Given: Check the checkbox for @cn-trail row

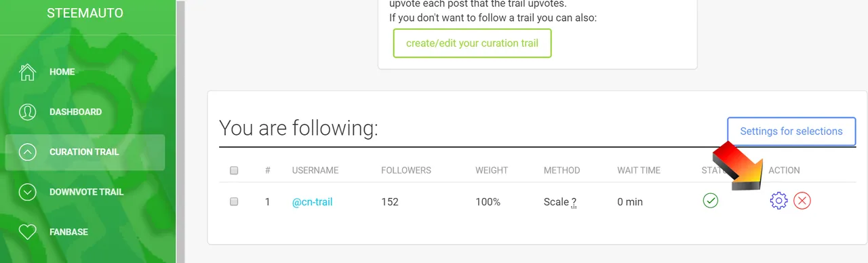Looking at the screenshot, I should click(x=234, y=201).
